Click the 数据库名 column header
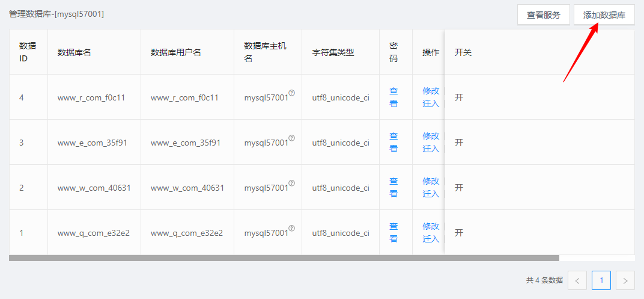This screenshot has height=299, width=644. click(74, 52)
